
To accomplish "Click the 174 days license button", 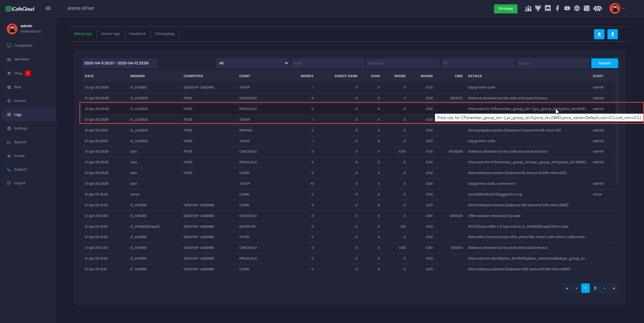I will (x=505, y=9).
